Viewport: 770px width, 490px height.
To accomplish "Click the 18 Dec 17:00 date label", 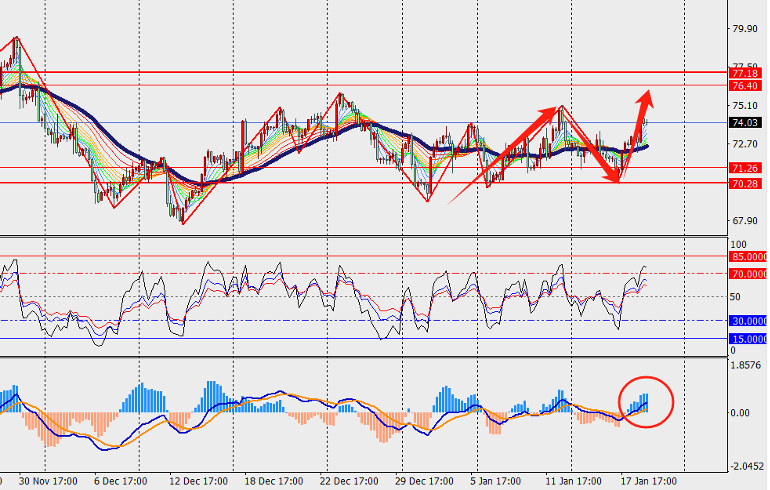I will [x=274, y=481].
